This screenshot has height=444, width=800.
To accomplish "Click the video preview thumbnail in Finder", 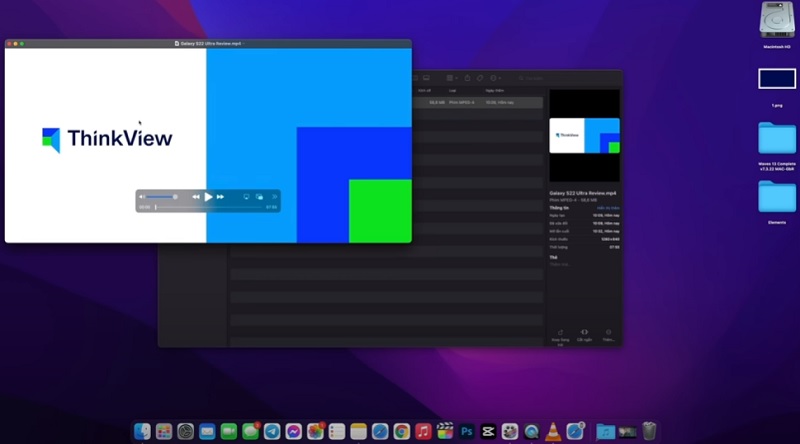I will point(585,135).
